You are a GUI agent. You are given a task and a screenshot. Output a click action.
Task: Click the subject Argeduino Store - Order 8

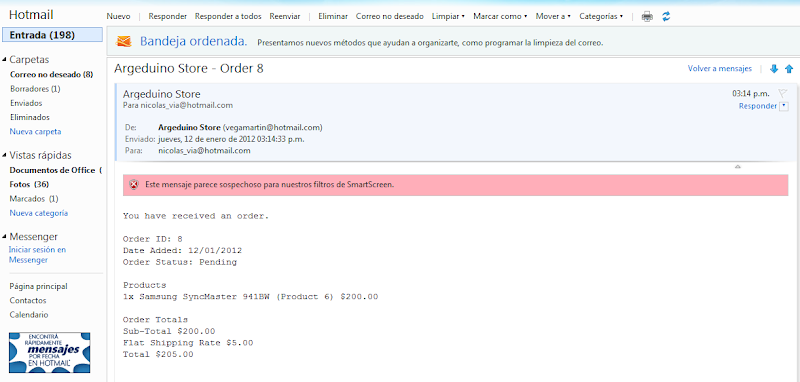click(189, 68)
